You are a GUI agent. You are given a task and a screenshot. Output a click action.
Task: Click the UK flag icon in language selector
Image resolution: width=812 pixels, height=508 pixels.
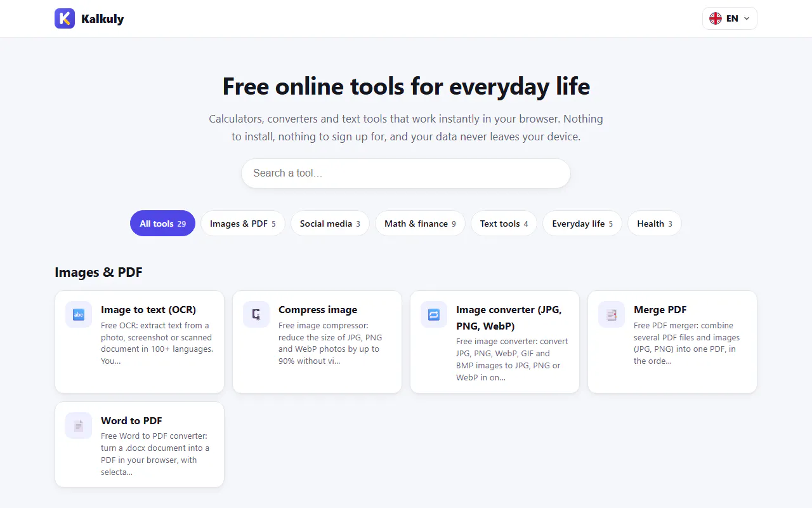716,18
